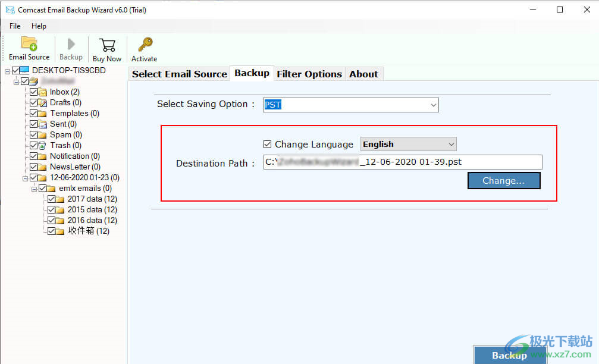Click the Sent folder icon
The height and width of the screenshot is (364, 599).
pos(42,124)
